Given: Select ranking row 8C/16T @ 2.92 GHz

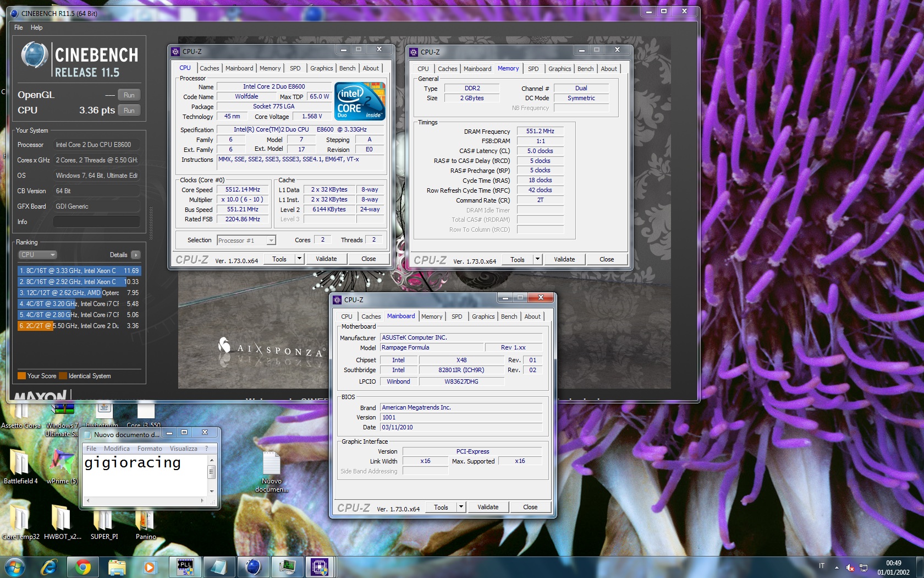Looking at the screenshot, I should tap(79, 282).
